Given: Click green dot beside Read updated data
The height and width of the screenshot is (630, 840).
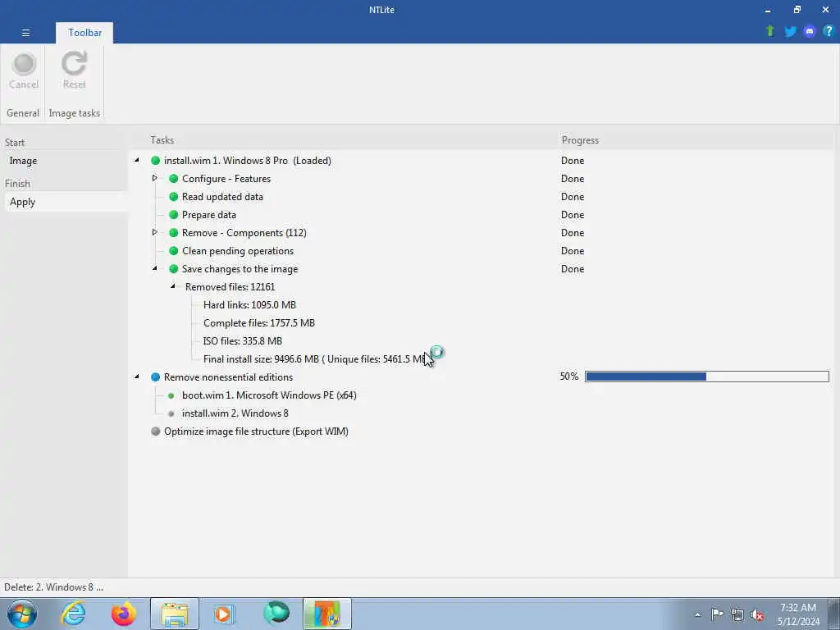Looking at the screenshot, I should tap(174, 197).
